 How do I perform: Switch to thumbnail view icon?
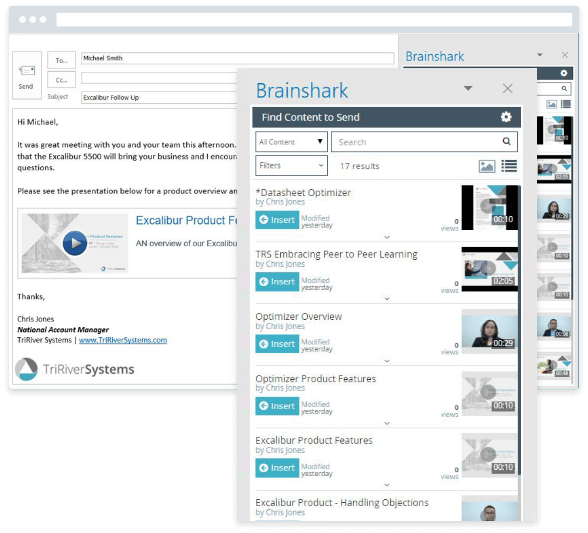pos(487,166)
